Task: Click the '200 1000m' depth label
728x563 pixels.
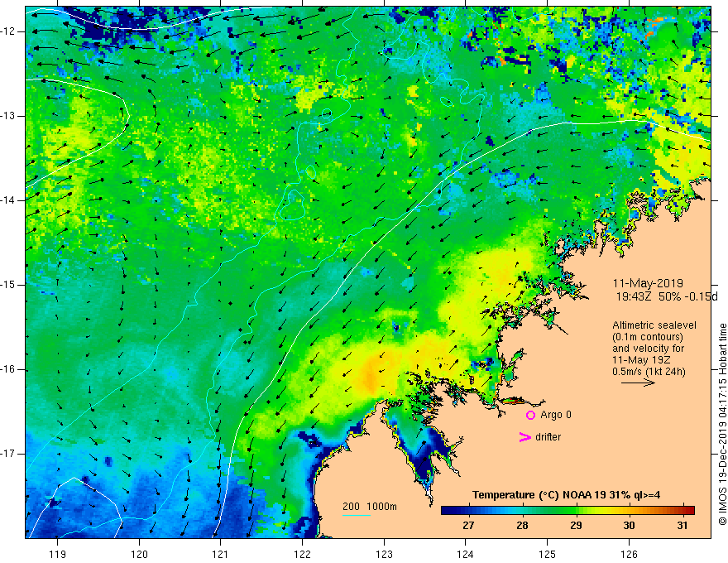Action: (370, 507)
